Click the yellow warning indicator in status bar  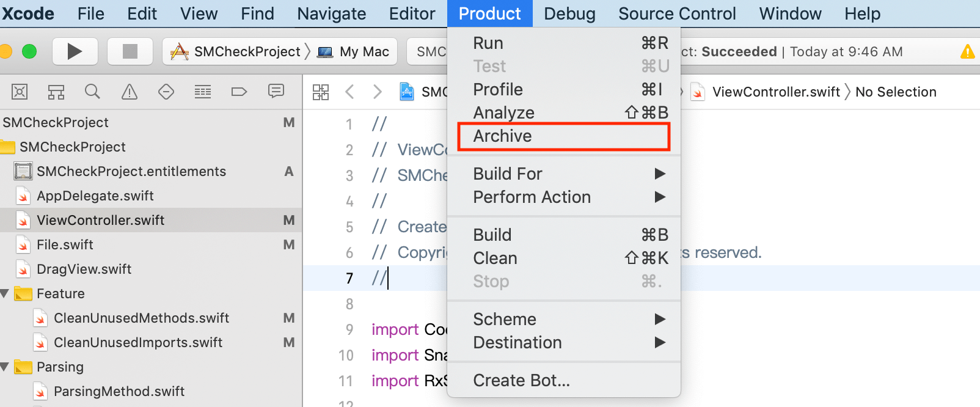[x=967, y=52]
